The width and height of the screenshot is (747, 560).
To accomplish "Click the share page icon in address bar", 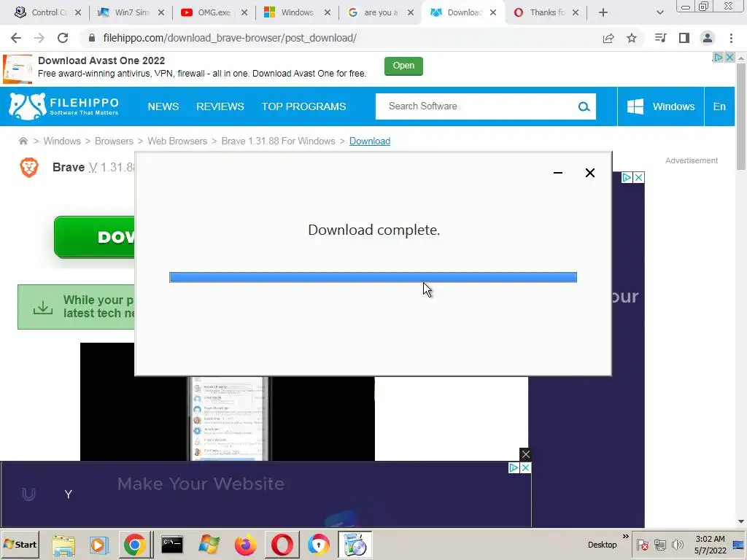I will tap(608, 38).
